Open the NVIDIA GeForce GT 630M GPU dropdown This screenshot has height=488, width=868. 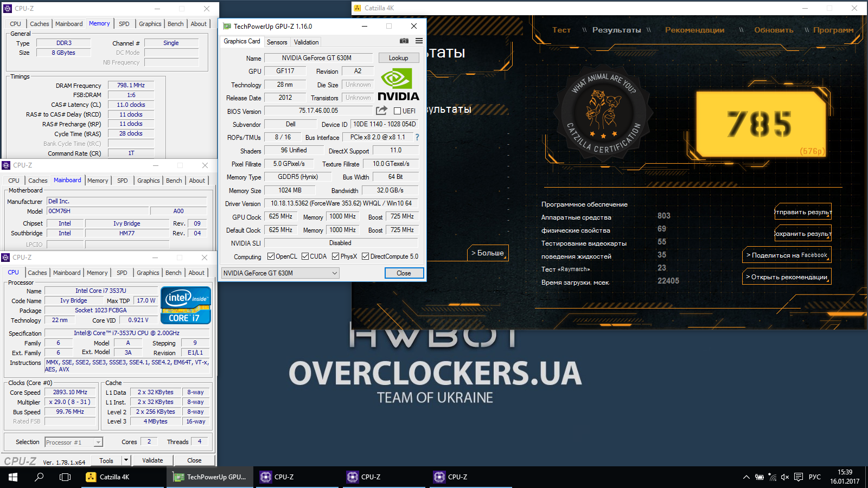[280, 273]
